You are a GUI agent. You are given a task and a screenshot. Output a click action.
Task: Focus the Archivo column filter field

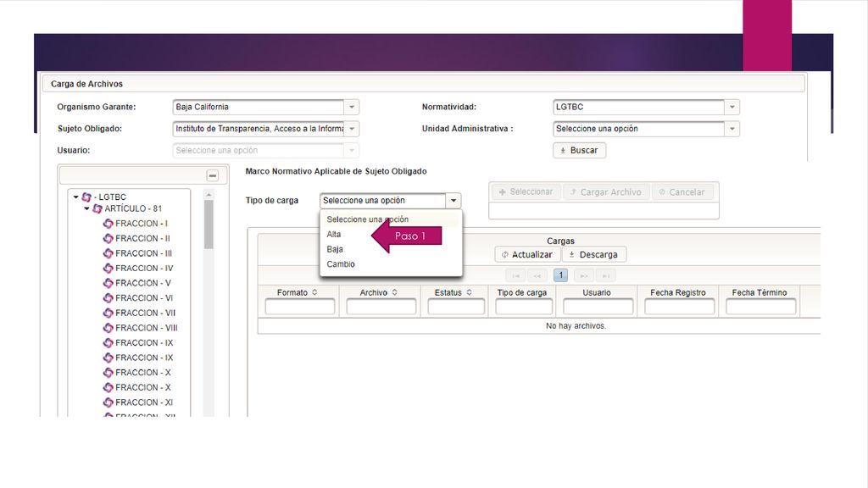point(381,307)
